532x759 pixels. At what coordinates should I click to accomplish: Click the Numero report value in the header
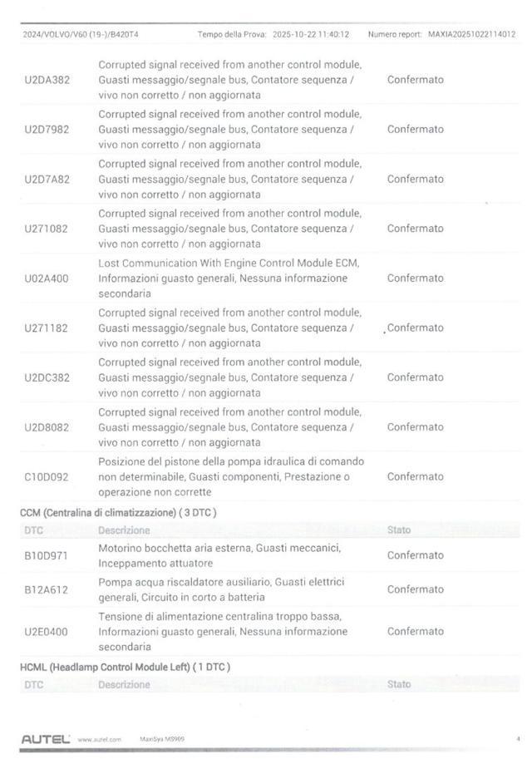pyautogui.click(x=471, y=35)
